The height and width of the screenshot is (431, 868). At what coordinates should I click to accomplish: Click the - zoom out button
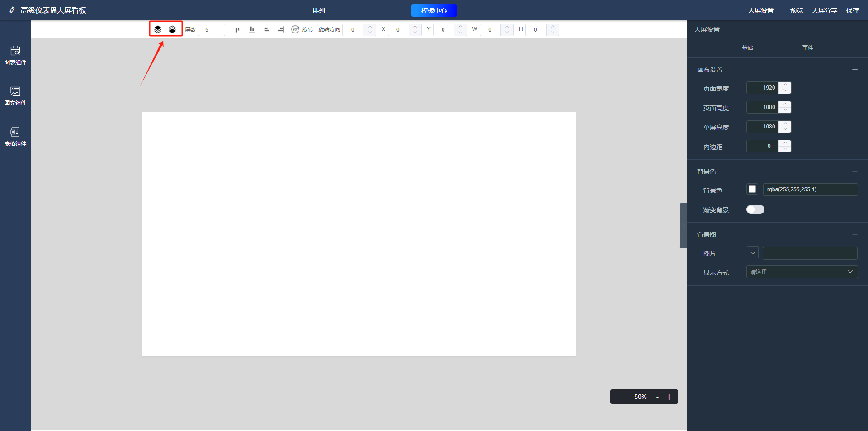pos(657,397)
